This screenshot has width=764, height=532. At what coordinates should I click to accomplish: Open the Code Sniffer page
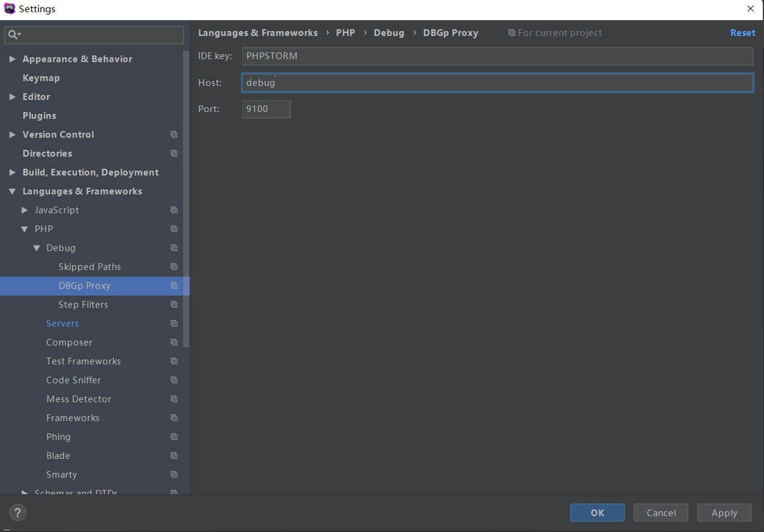coord(73,380)
